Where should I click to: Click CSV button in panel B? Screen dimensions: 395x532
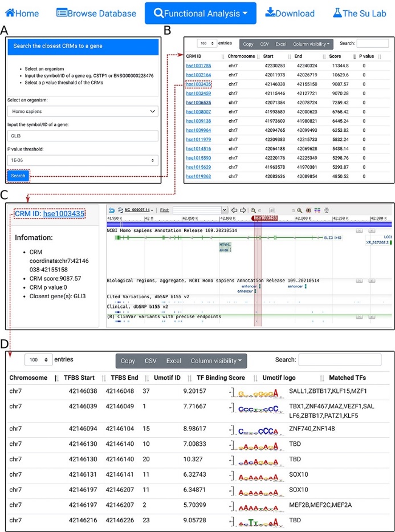click(x=264, y=44)
